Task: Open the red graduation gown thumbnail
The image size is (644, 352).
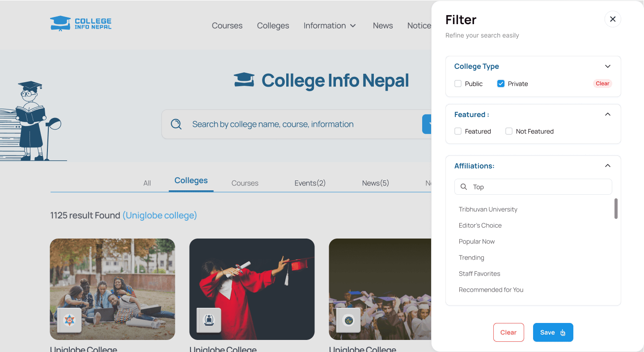Action: 252,289
